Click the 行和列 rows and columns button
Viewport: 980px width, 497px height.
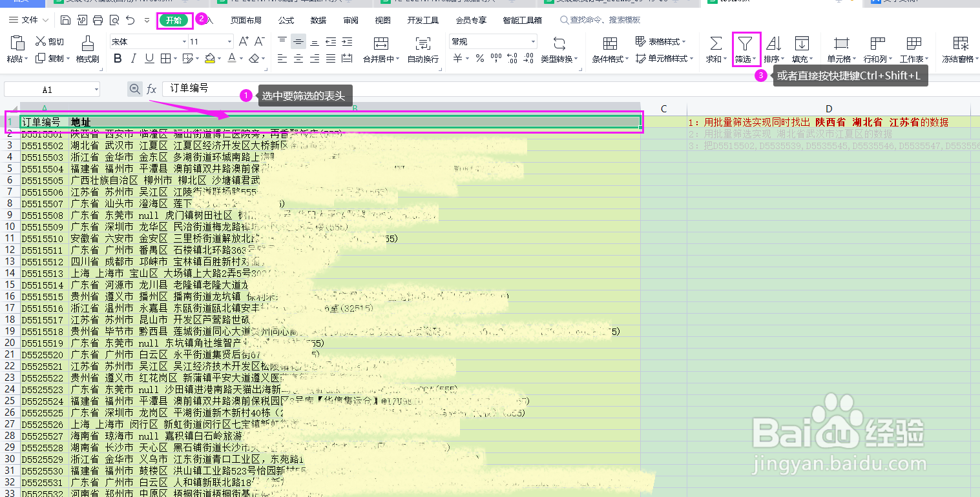(x=878, y=50)
